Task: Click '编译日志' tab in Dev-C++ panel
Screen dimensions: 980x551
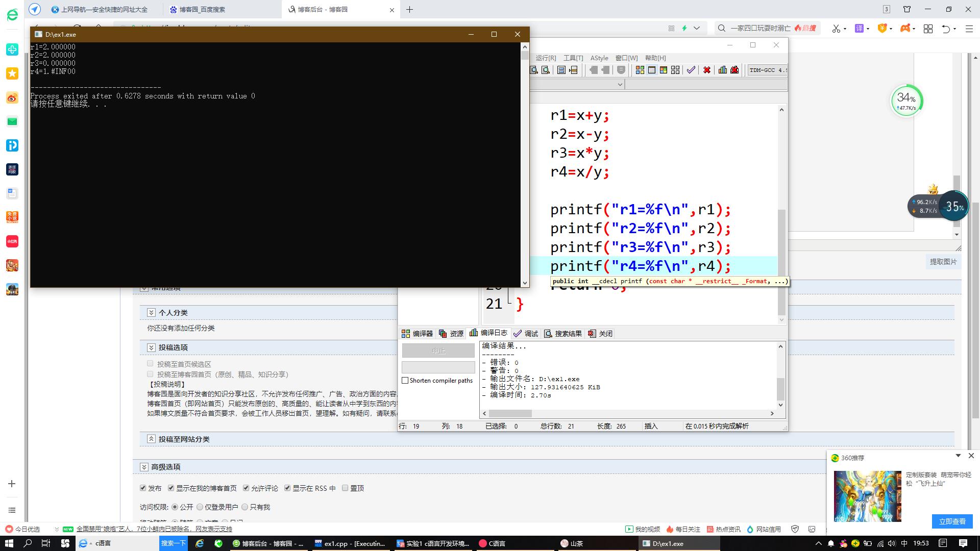Action: 492,333
